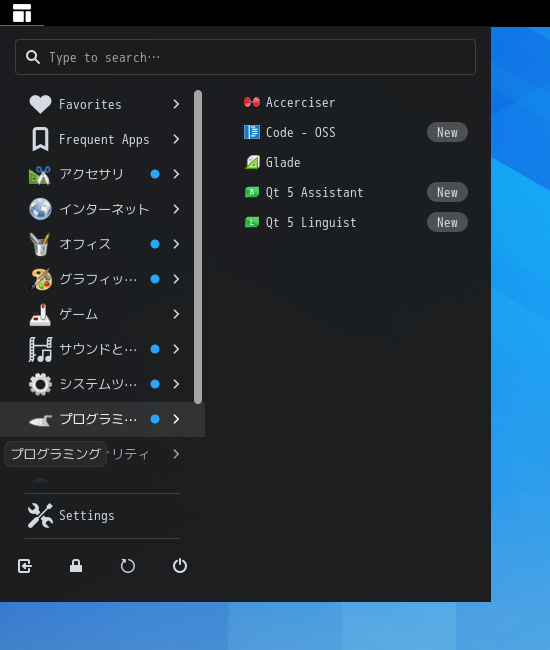Click the application menu panel button
Screen dimensions: 550x650
(22, 13)
